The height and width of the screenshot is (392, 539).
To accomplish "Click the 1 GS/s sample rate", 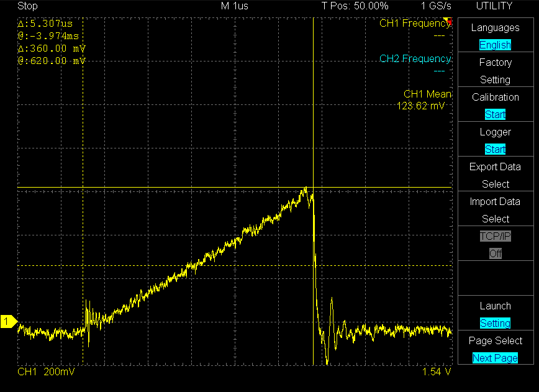I will (436, 6).
